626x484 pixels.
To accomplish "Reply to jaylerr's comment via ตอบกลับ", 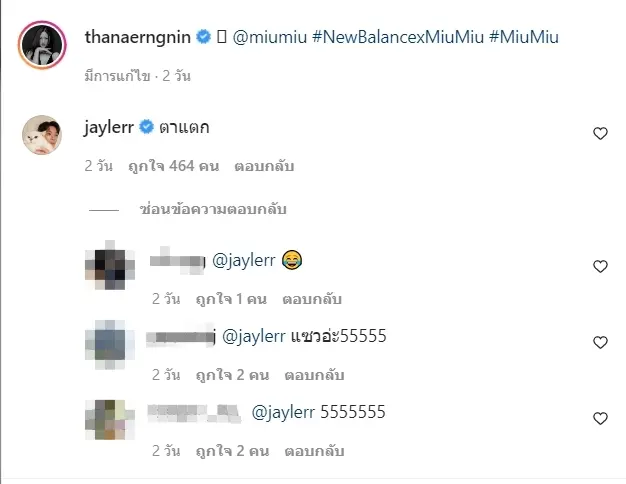I will pos(264,166).
